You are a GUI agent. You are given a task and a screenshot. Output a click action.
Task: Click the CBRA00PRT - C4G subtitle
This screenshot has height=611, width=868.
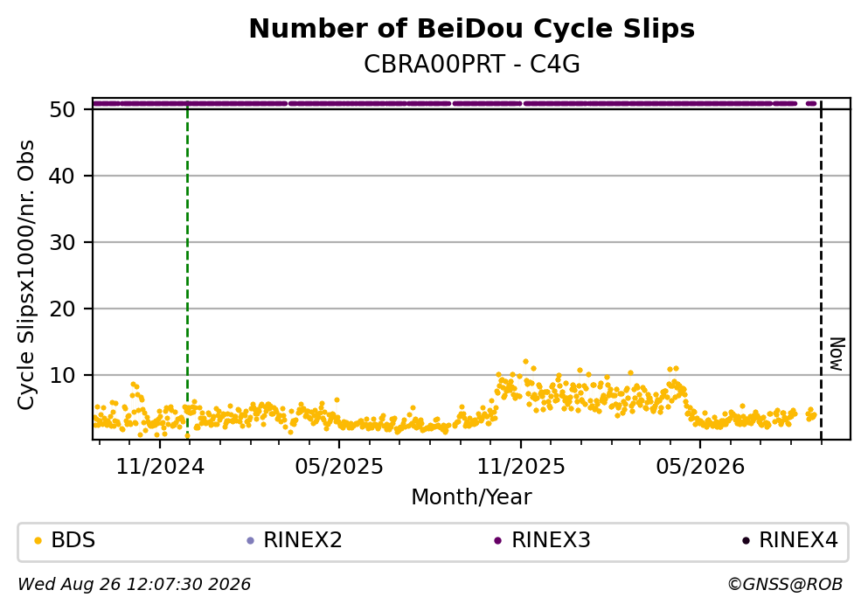[472, 65]
